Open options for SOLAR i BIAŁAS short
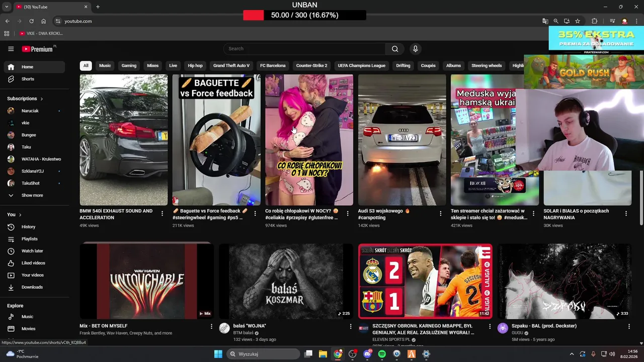 point(626,214)
